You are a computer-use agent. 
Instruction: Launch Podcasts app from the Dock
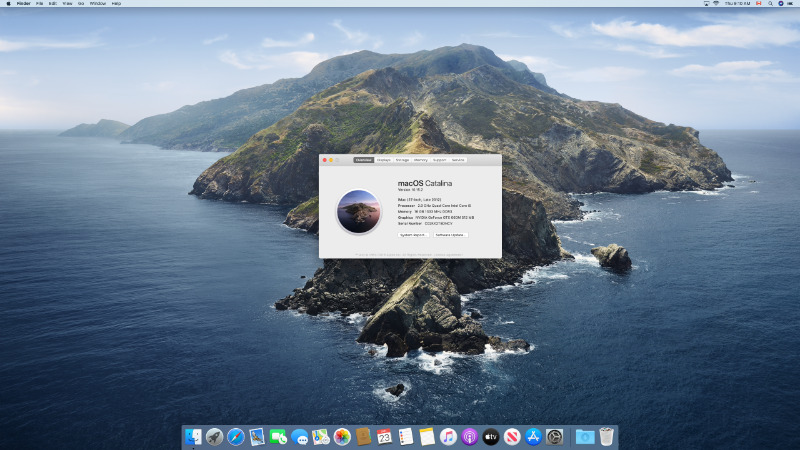coord(469,437)
